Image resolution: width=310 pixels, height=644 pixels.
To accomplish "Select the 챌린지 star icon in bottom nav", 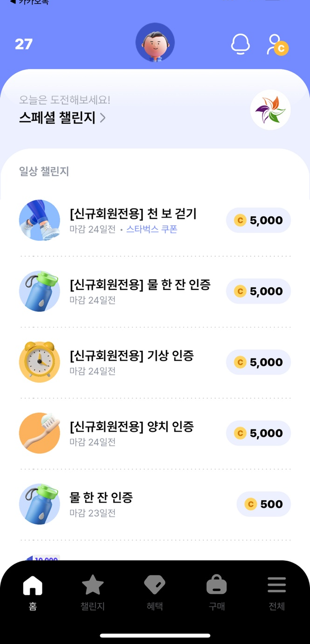I will tap(93, 585).
